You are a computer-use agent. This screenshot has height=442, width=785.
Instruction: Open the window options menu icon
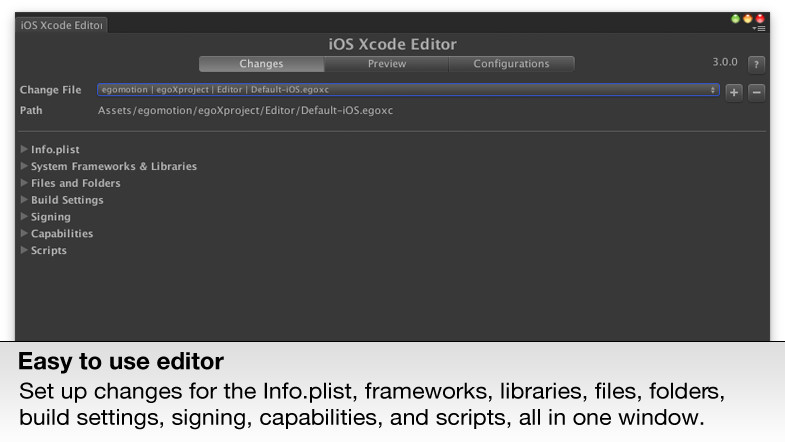(x=759, y=29)
